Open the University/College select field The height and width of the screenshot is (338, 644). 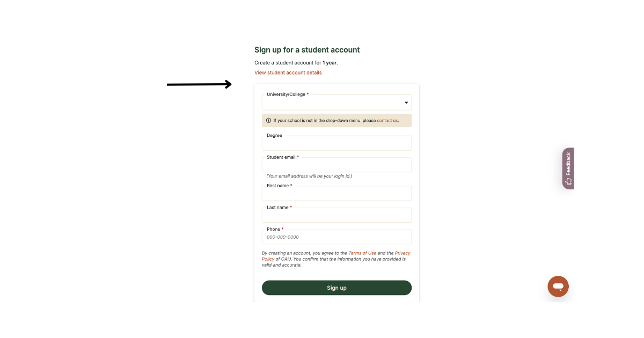333,102
